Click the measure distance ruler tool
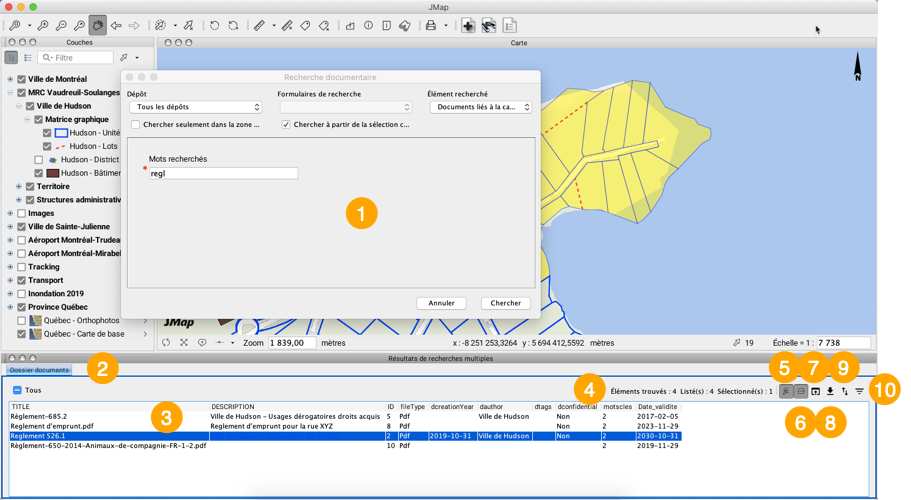The image size is (911, 500). click(x=259, y=25)
